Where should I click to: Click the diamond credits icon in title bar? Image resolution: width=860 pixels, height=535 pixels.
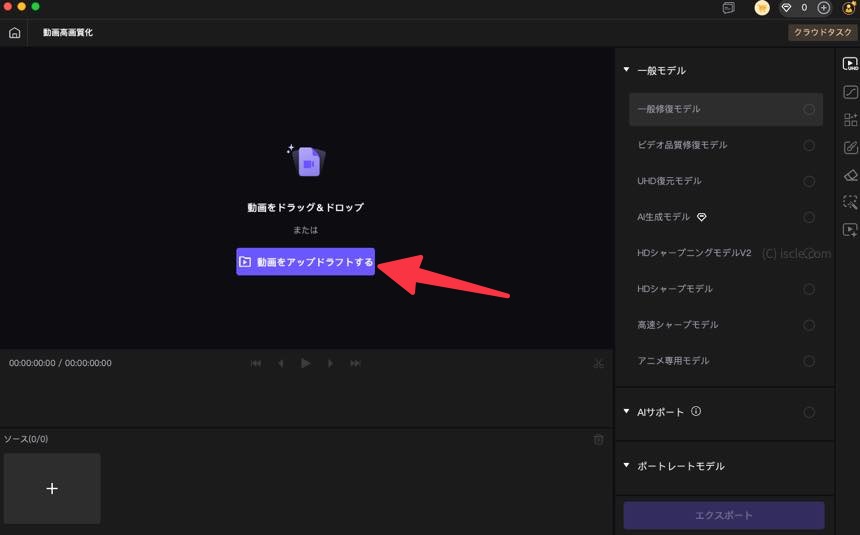tap(787, 8)
